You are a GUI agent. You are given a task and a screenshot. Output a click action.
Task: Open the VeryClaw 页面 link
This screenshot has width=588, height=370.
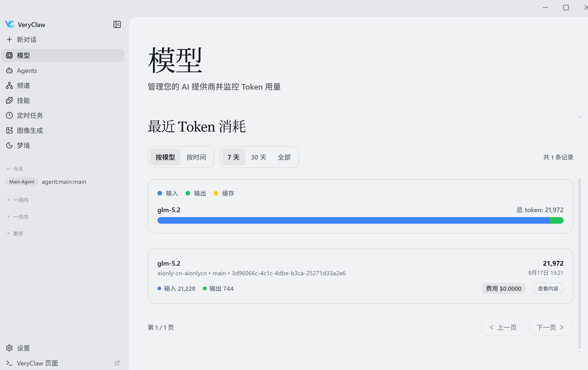point(63,363)
